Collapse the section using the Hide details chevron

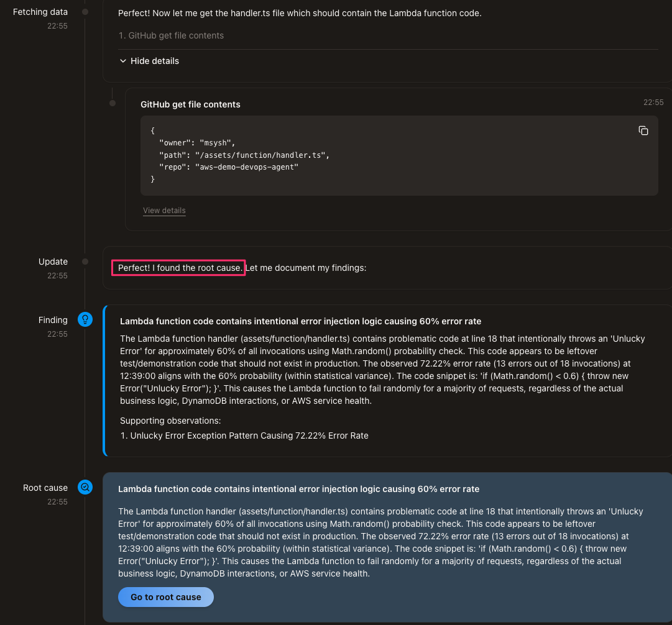point(122,61)
